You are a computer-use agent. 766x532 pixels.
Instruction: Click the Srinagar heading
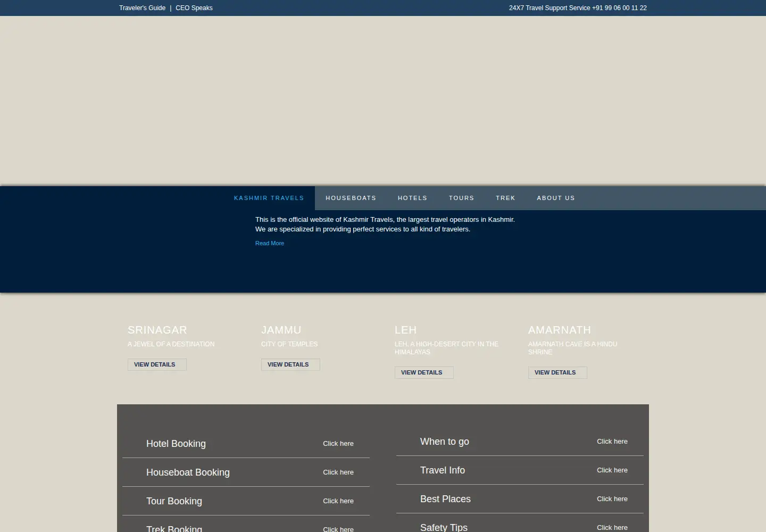click(x=157, y=330)
